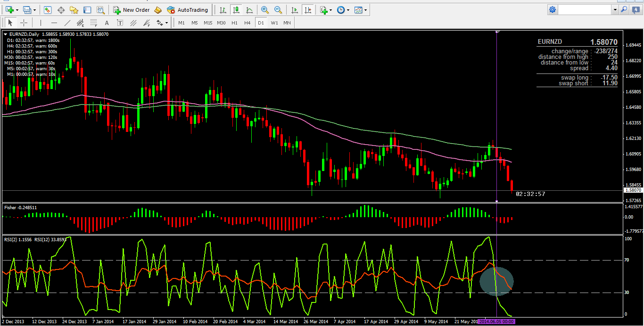Select the text label 'A' tool
This screenshot has width=644, height=326.
pyautogui.click(x=107, y=23)
